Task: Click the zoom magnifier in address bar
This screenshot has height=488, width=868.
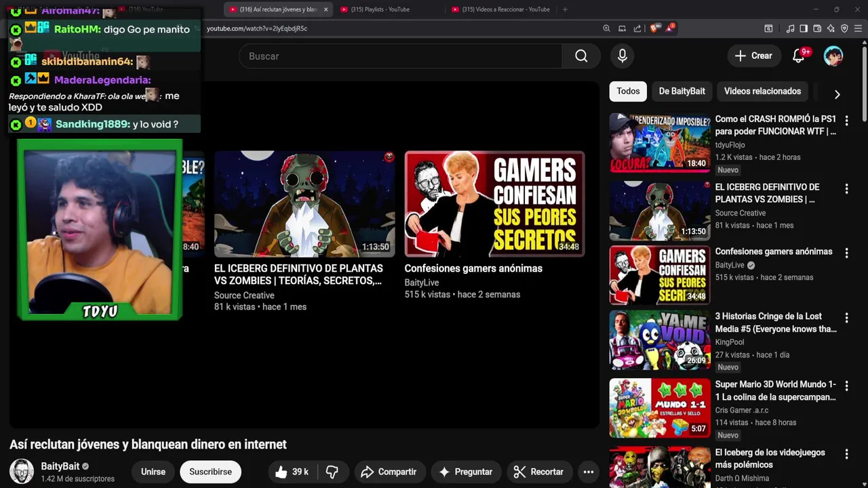Action: (606, 28)
